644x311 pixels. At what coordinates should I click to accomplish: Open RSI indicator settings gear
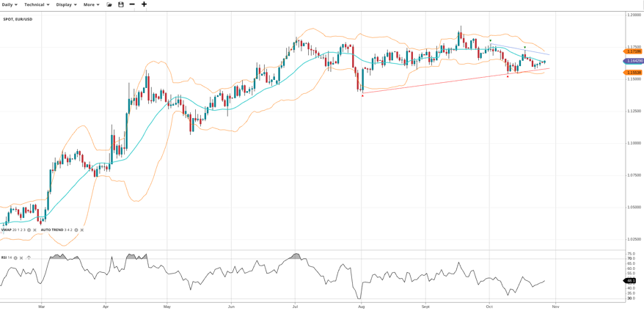tap(15, 258)
